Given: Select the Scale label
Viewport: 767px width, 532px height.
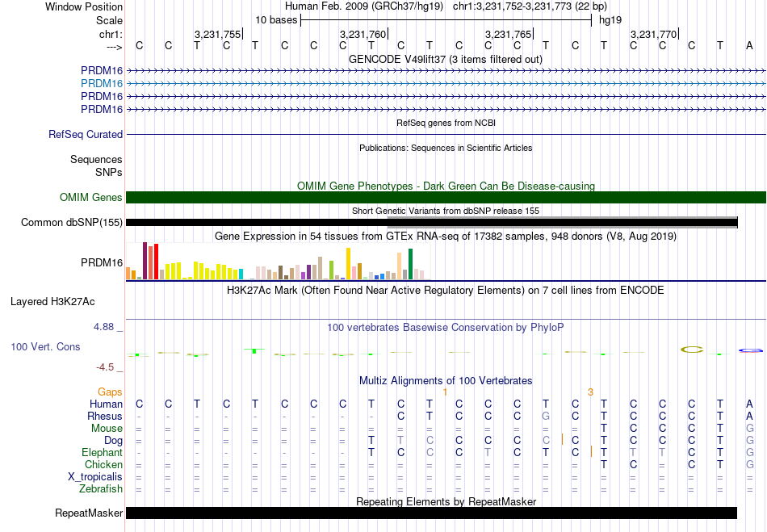Looking at the screenshot, I should (x=109, y=20).
